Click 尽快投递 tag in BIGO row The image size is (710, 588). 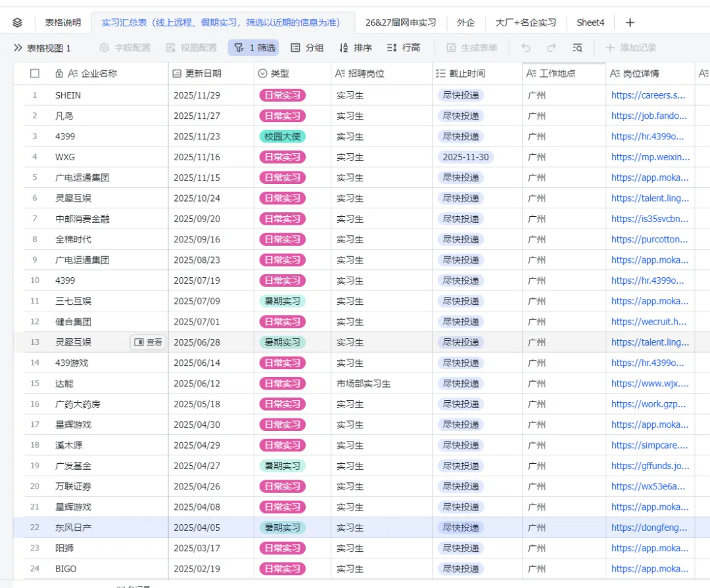(460, 568)
